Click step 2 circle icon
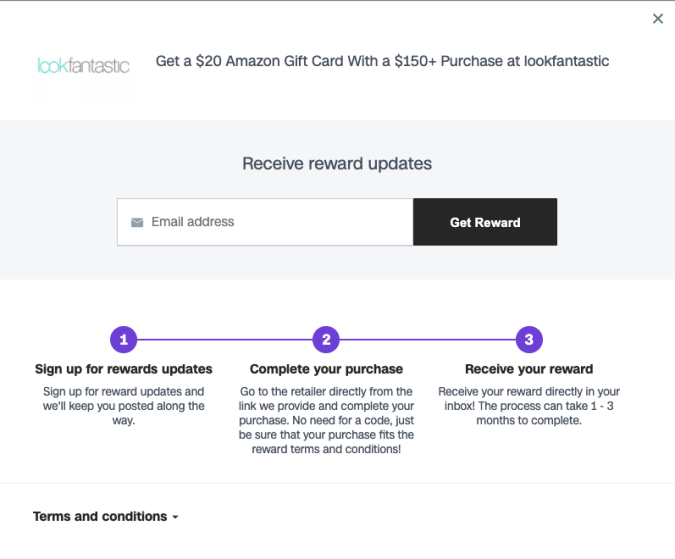Image resolution: width=675 pixels, height=559 pixels. (326, 339)
